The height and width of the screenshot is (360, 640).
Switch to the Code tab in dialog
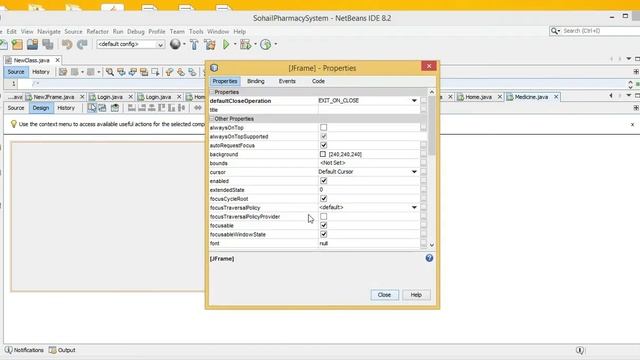tap(318, 81)
